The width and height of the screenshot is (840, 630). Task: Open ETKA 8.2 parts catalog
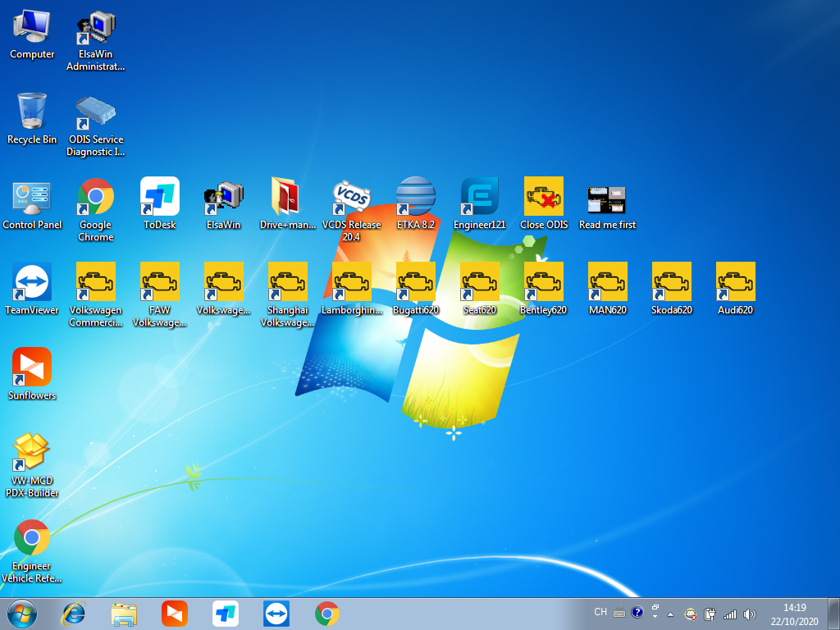pyautogui.click(x=415, y=197)
